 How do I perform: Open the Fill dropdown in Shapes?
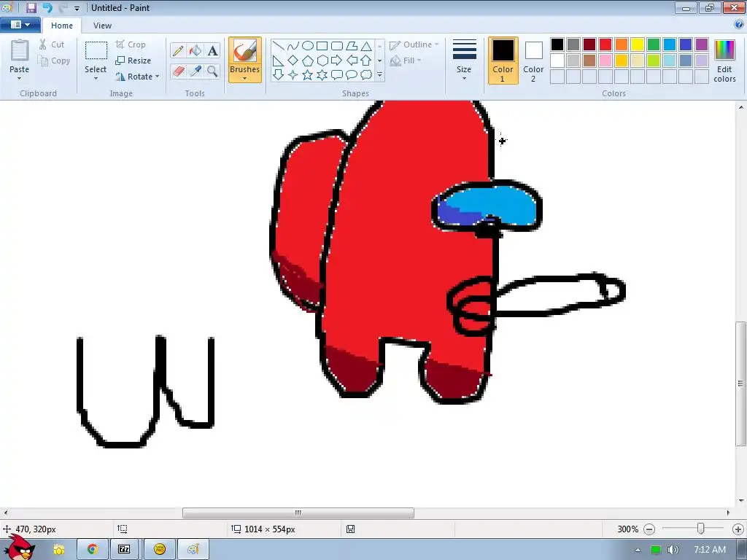click(406, 61)
